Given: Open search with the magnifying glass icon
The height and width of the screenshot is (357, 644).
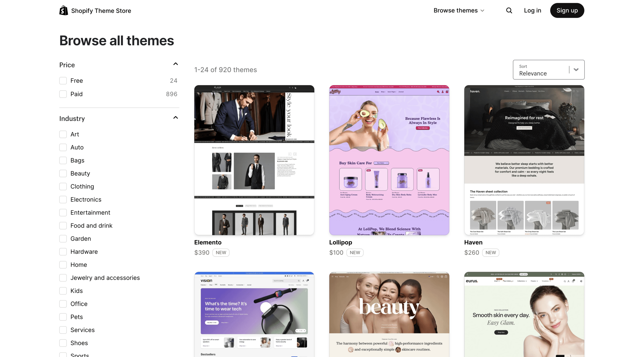Looking at the screenshot, I should click(509, 11).
